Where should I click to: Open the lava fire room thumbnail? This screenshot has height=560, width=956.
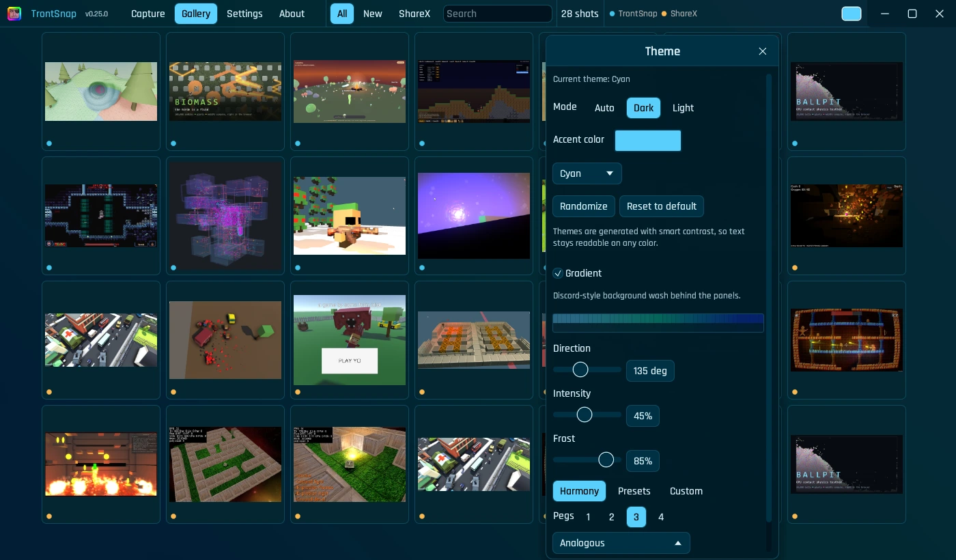[101, 464]
